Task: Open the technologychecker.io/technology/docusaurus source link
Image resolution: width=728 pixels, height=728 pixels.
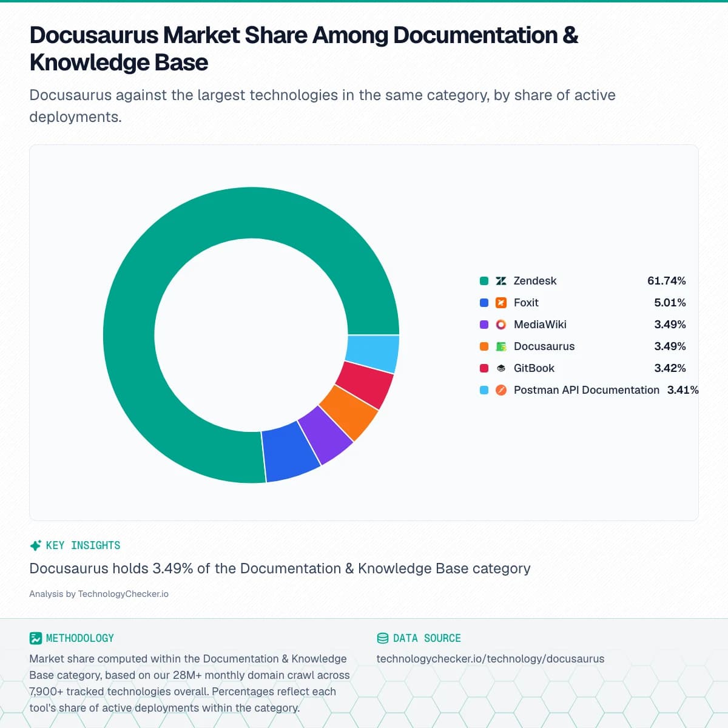Action: pyautogui.click(x=490, y=659)
